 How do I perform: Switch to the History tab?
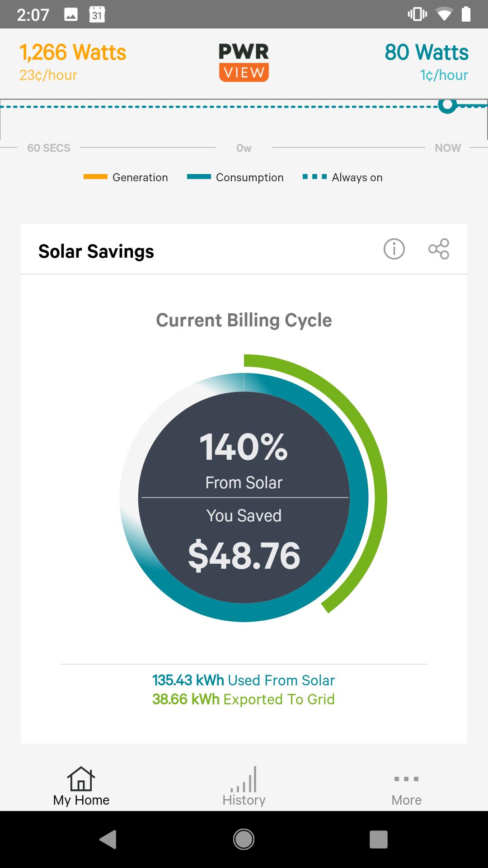(x=244, y=787)
